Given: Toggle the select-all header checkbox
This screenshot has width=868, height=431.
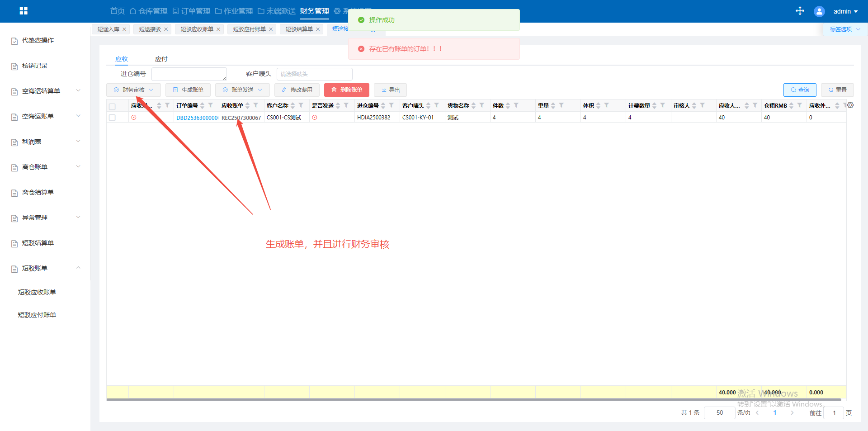Looking at the screenshot, I should (x=112, y=107).
